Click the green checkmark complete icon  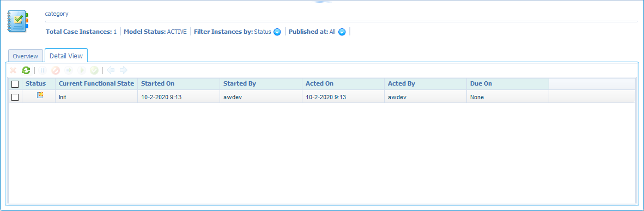coord(94,70)
